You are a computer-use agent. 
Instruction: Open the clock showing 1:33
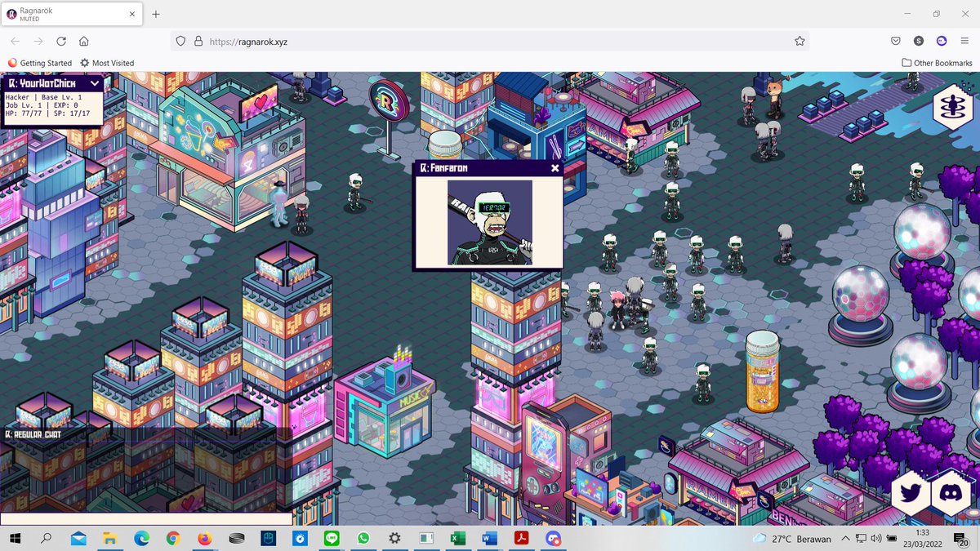[x=923, y=538]
